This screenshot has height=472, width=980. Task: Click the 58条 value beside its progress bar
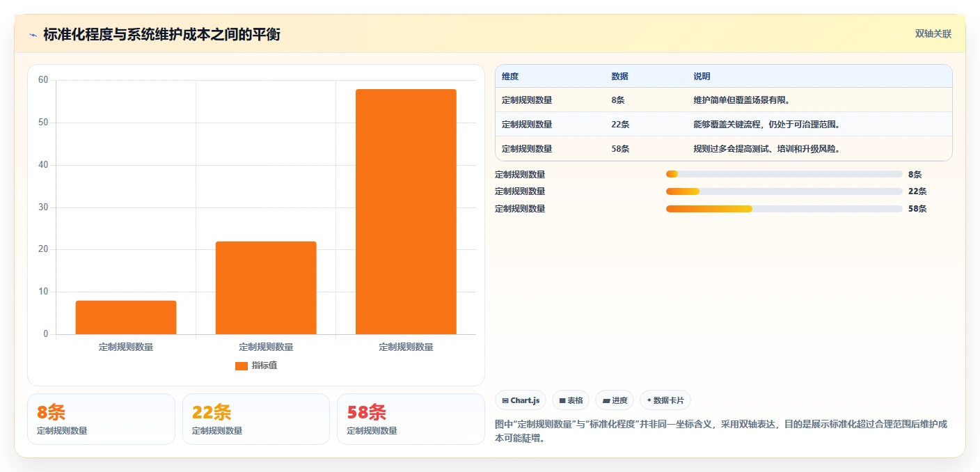(x=917, y=209)
